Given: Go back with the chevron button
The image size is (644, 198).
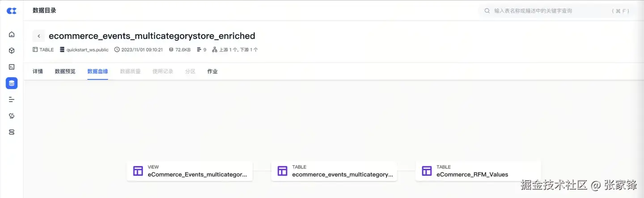Looking at the screenshot, I should [x=39, y=36].
